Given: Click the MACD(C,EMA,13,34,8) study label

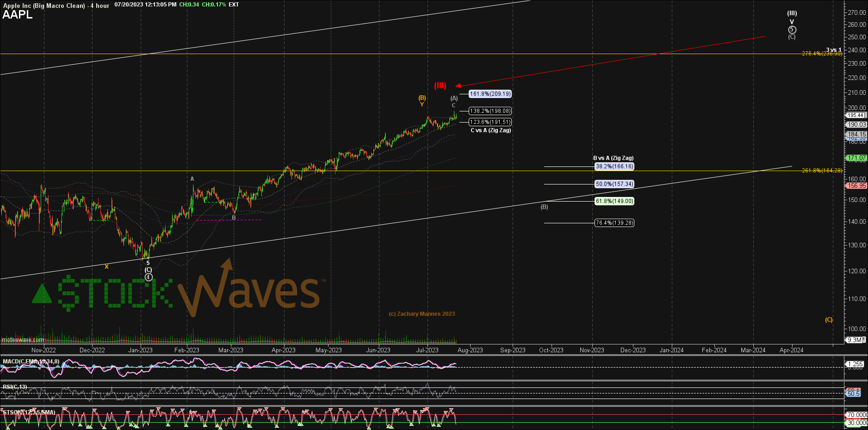Looking at the screenshot, I should point(31,362).
